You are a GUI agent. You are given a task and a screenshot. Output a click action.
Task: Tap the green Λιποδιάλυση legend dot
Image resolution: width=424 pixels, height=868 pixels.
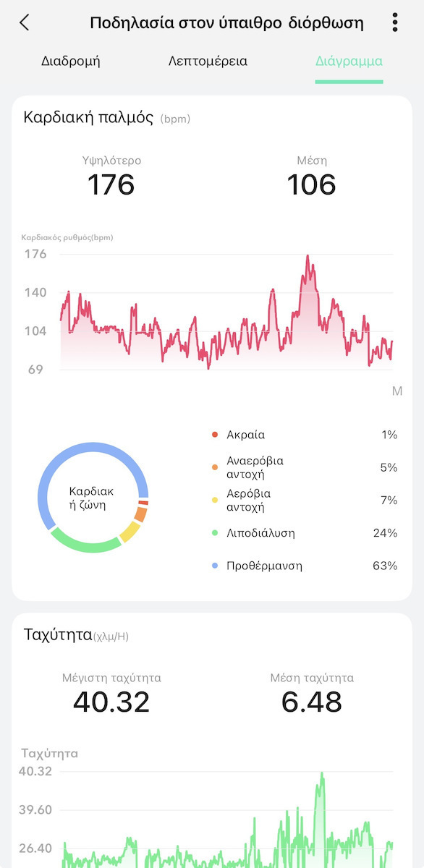coord(214,533)
